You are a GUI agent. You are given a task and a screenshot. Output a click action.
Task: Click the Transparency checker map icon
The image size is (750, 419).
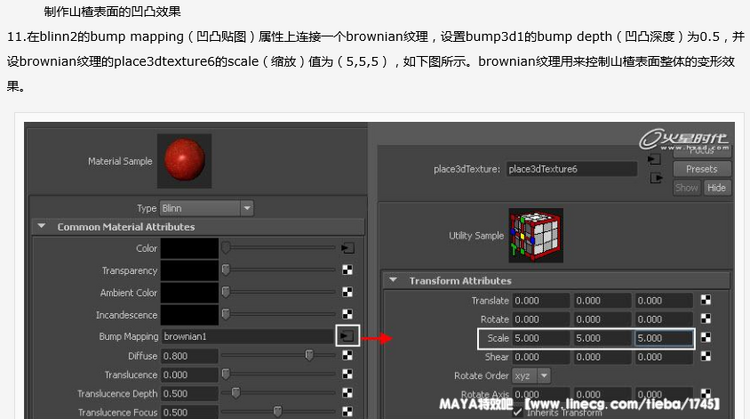(348, 270)
